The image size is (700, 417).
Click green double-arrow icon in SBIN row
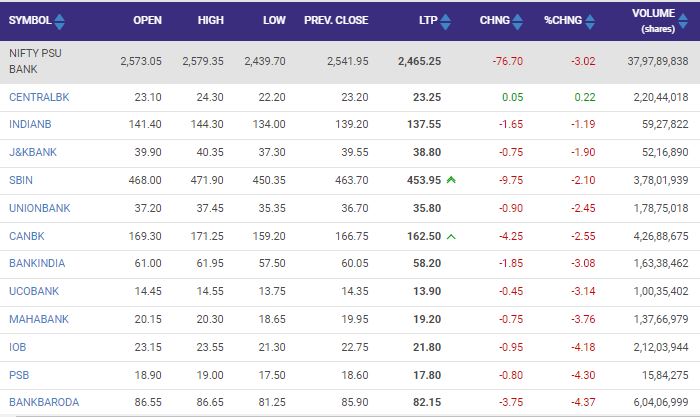(x=451, y=180)
